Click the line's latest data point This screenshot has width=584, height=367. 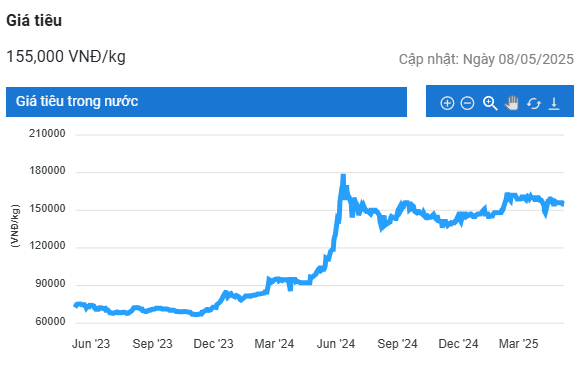tap(563, 203)
